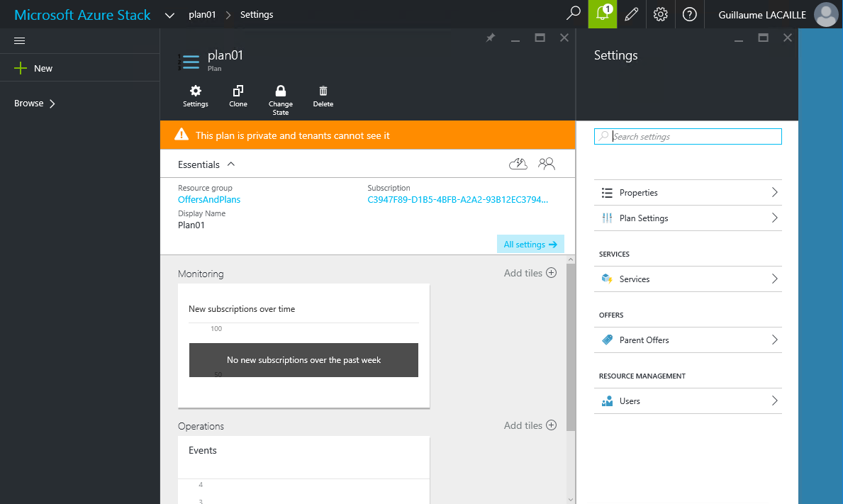Click the private plan warning banner
The image size is (843, 504).
[x=368, y=135]
